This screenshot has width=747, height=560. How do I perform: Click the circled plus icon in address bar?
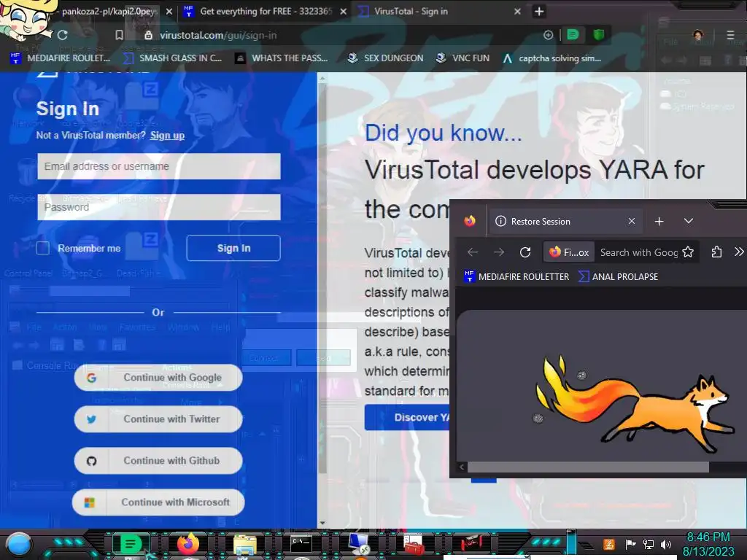548,35
